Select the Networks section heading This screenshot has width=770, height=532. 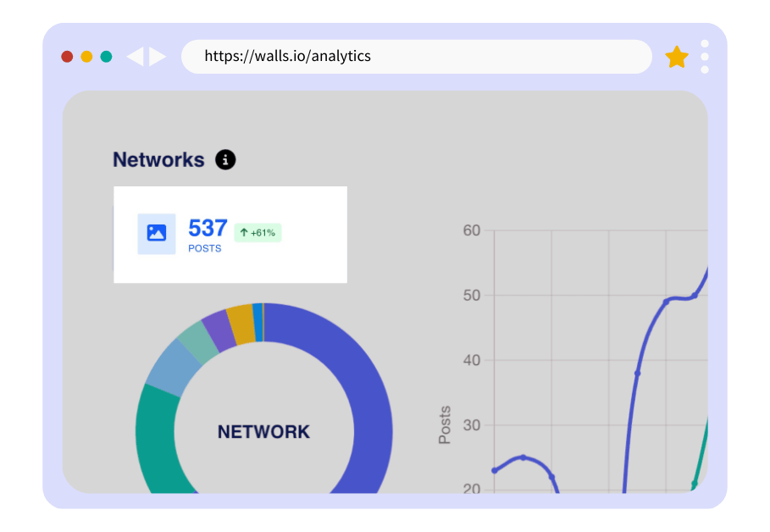159,159
